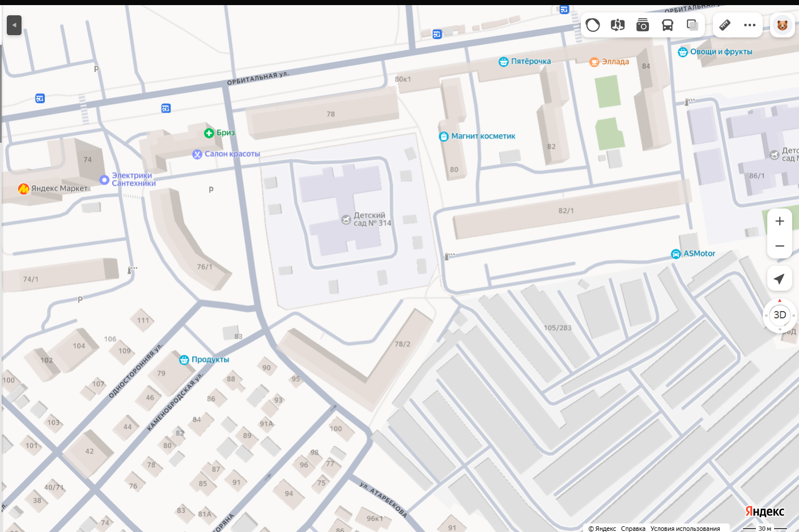Open the three-dots more menu
Viewport: 799px width, 532px height.
tap(750, 25)
